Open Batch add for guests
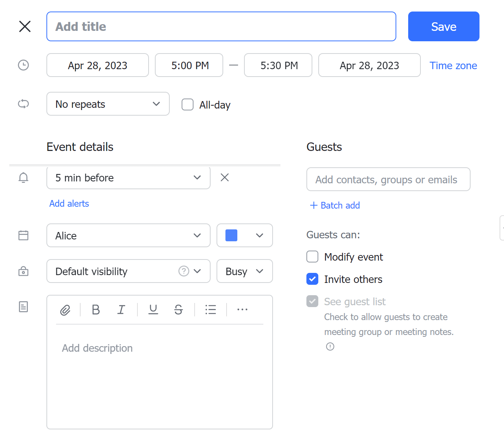Screen dimensions: 504x432 [x=334, y=205]
